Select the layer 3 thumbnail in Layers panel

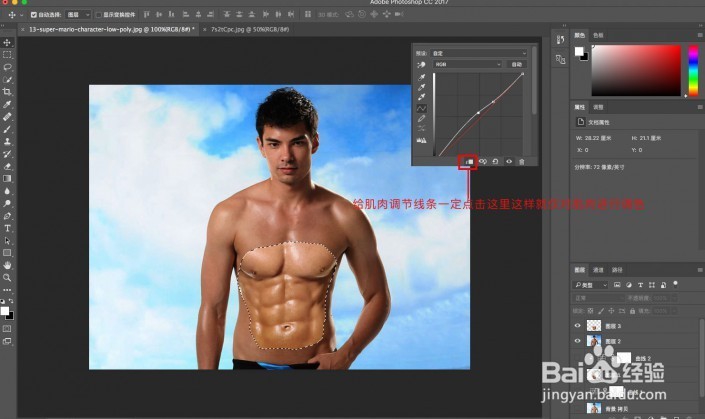594,325
